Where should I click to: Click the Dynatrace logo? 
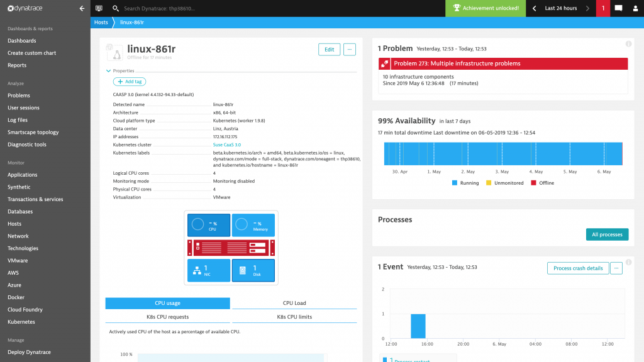[x=25, y=8]
